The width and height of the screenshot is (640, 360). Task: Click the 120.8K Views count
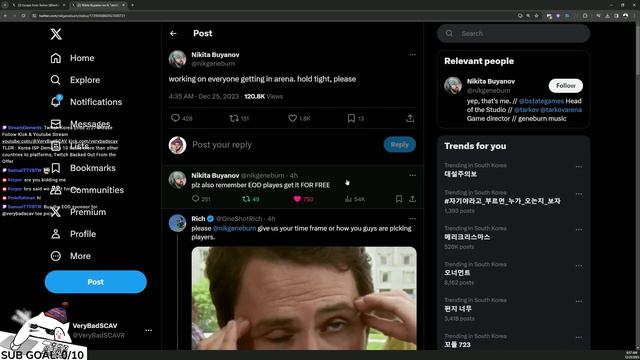tap(263, 96)
